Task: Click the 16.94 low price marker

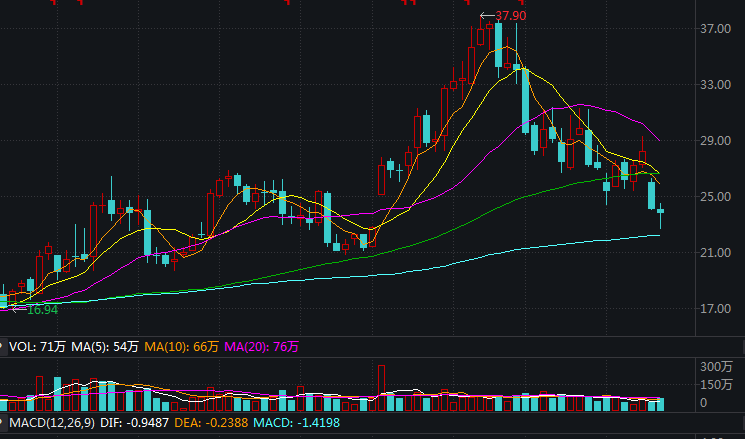Action: point(41,310)
